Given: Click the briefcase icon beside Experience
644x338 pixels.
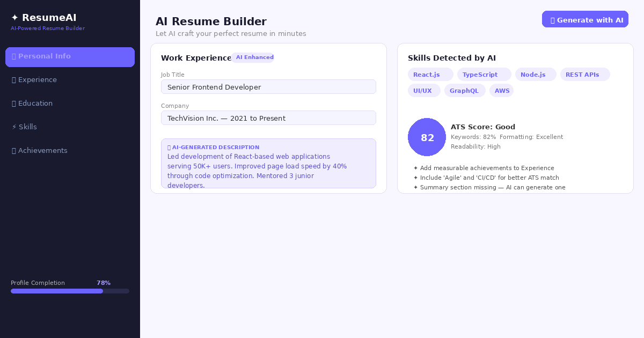Looking at the screenshot, I should click(x=14, y=79).
